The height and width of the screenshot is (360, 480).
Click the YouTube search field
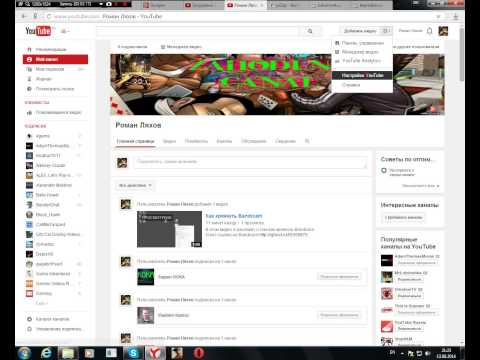198,31
